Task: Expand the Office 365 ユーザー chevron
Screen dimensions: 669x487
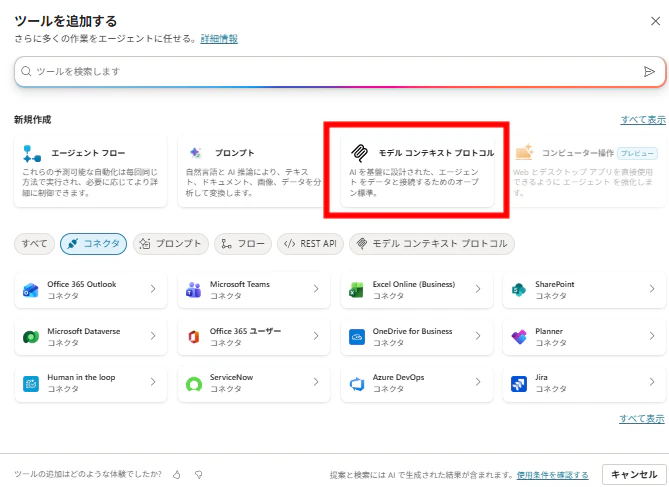Action: [x=316, y=336]
